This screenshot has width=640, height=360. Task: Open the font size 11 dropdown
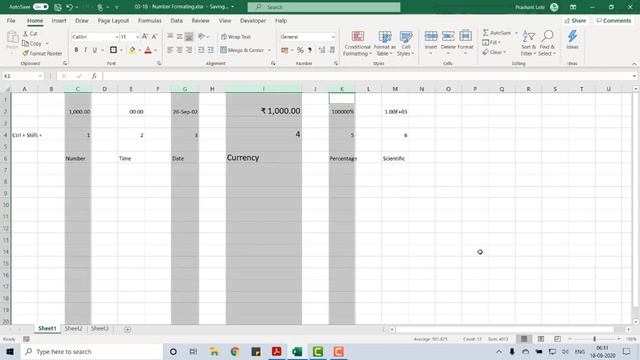[x=137, y=37]
